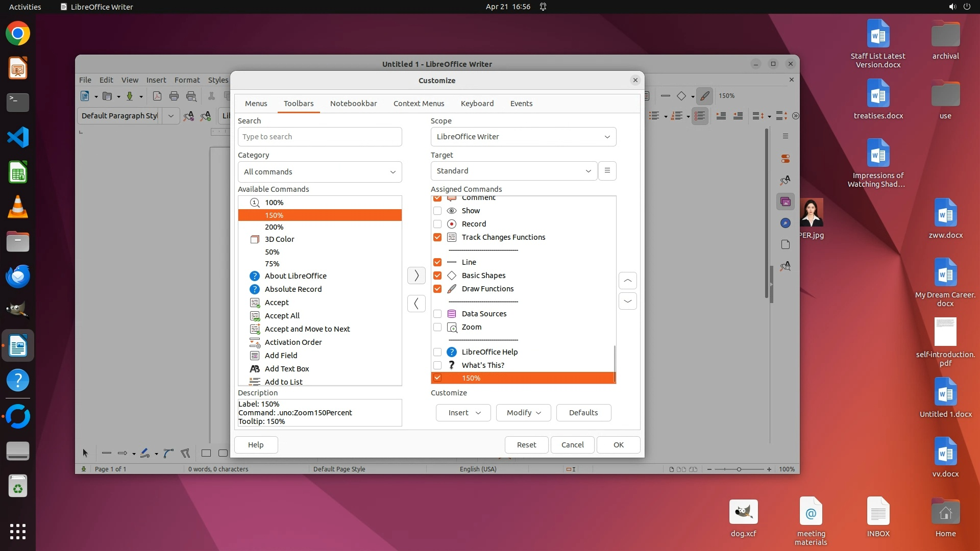
Task: Open the sidebar Gallery panel icon
Action: click(786, 202)
